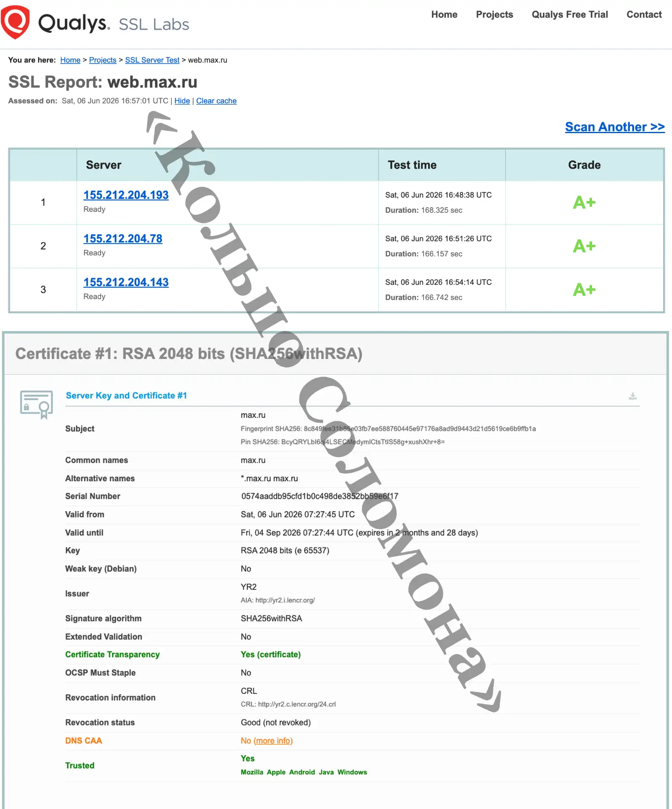Click the Duration 166.742 sec text

[x=424, y=297]
